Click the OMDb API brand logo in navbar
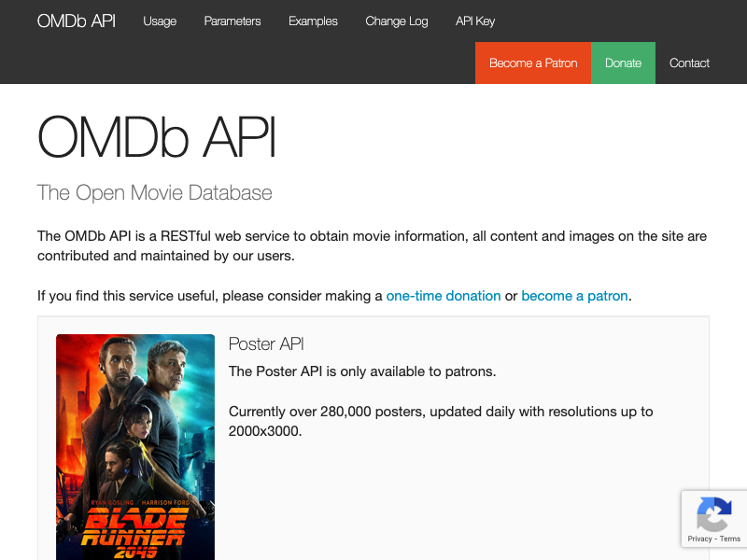Screen dimensions: 747x560 [x=77, y=21]
